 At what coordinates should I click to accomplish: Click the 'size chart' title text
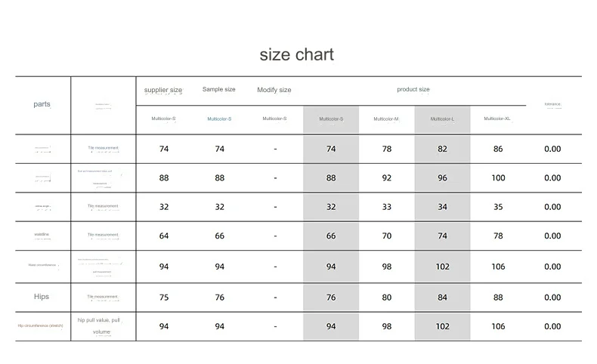pos(296,55)
